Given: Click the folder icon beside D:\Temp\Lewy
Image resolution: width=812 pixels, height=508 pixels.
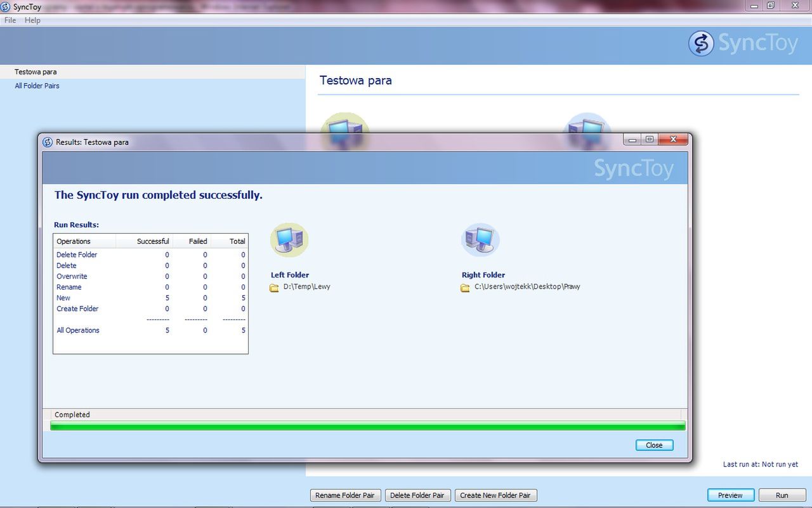Looking at the screenshot, I should (x=274, y=288).
